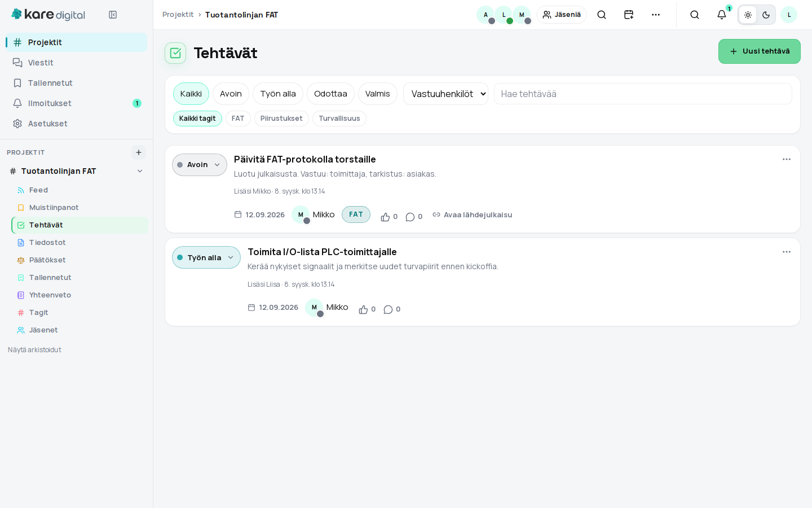812x508 pixels.
Task: Like the Päivitä FAT-protokolla task
Action: click(x=389, y=217)
